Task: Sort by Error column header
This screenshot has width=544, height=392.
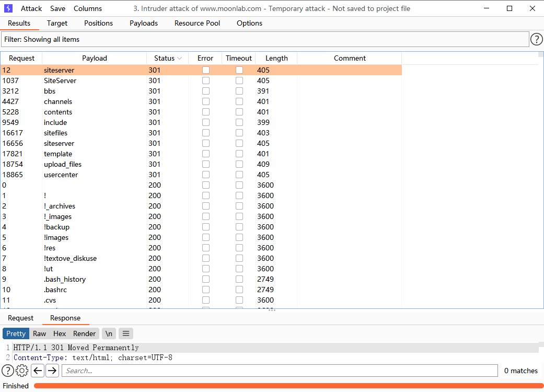Action: click(205, 59)
